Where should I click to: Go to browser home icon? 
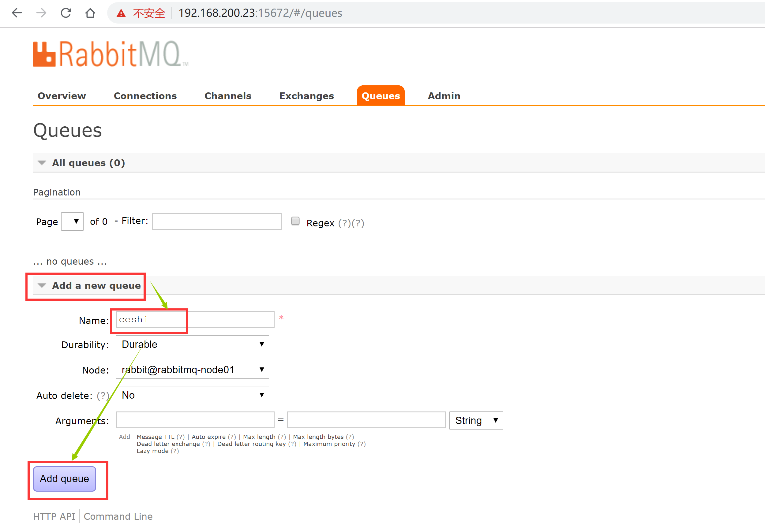[x=90, y=13]
